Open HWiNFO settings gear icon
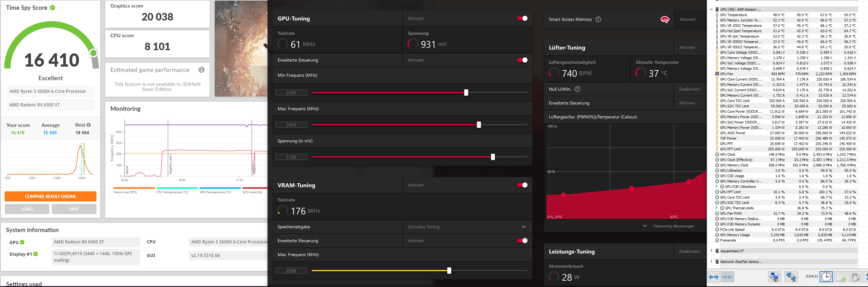 pyautogui.click(x=855, y=277)
